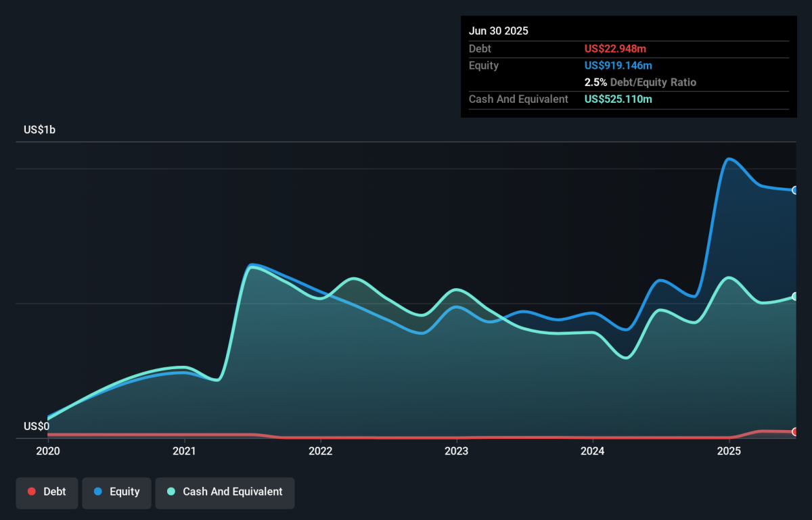Image resolution: width=812 pixels, height=520 pixels.
Task: Click the 2022 x-axis label
Action: click(320, 451)
